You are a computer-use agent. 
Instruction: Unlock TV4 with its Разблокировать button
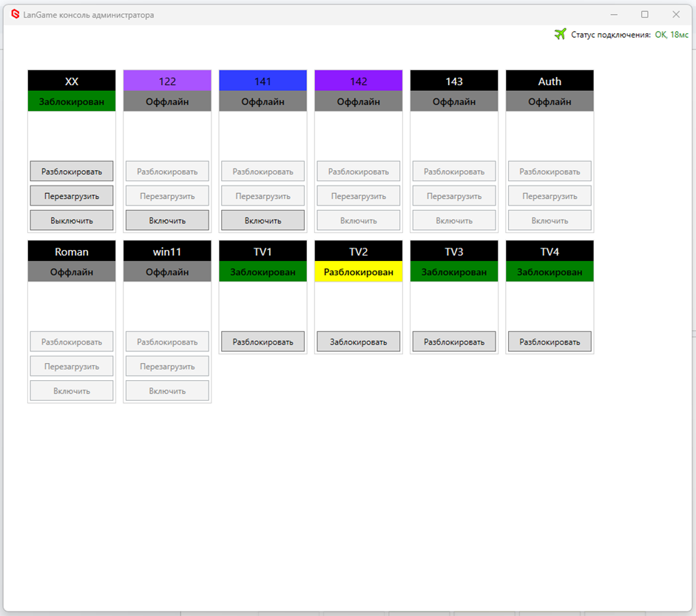(x=550, y=342)
